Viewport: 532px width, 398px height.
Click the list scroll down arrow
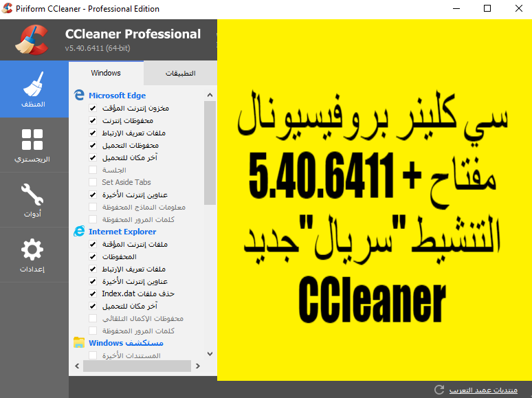point(210,354)
